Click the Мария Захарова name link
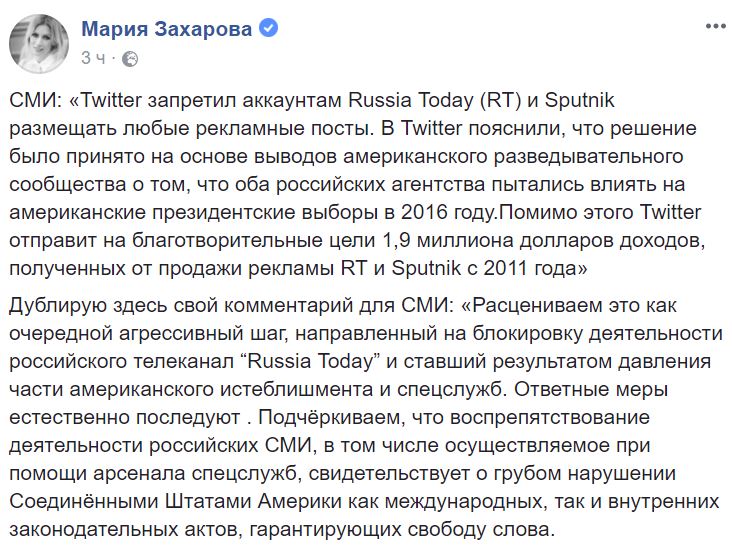 pos(167,29)
